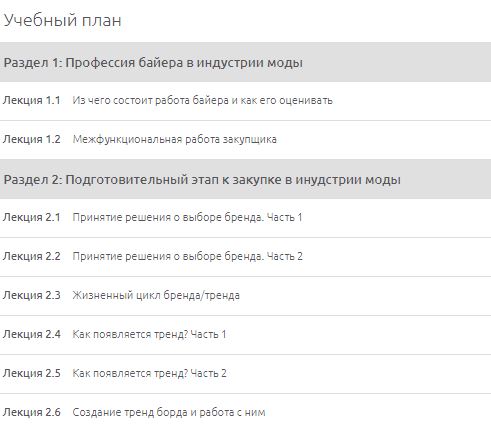Image resolution: width=491 pixels, height=428 pixels.
Task: Click the words индустрии моды in Раздел 1
Action: (249, 63)
